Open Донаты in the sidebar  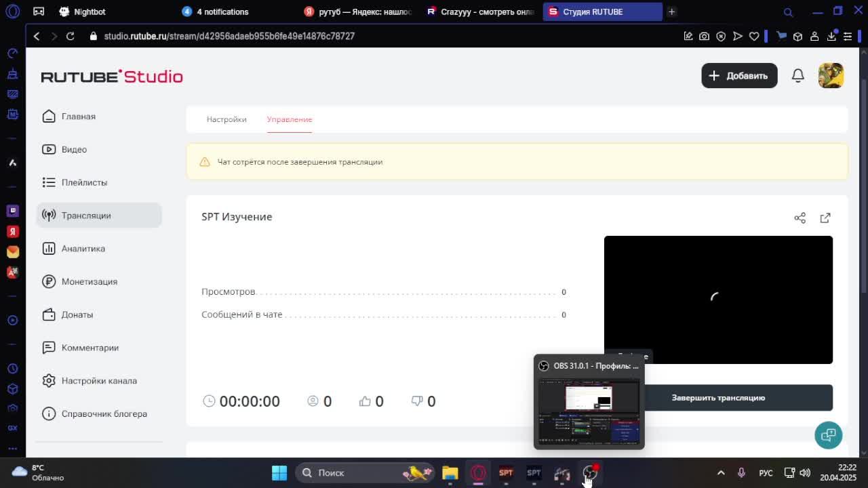pos(99,314)
